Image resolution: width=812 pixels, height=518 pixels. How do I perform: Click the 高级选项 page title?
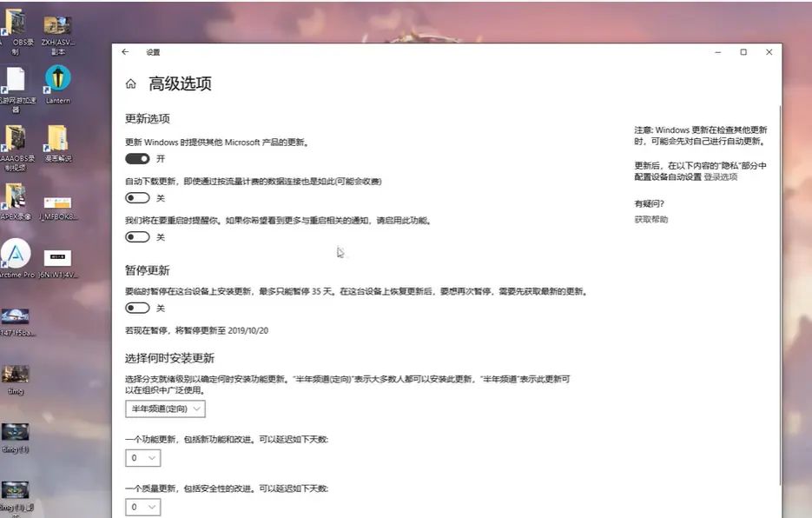[181, 83]
